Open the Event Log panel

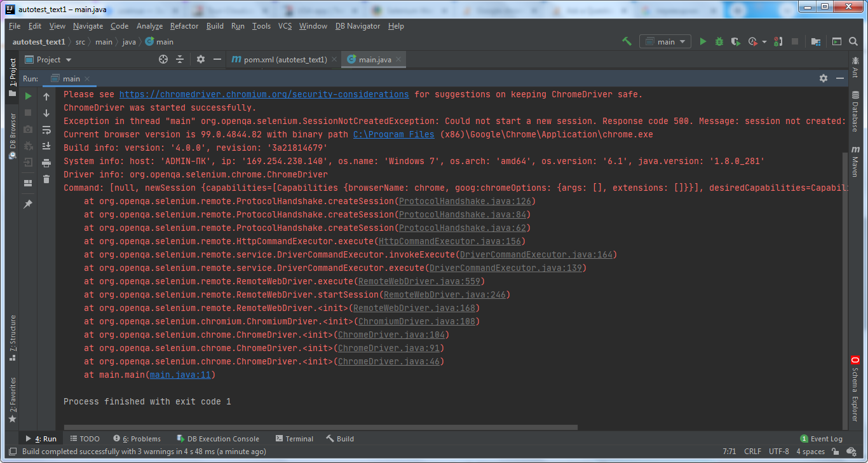tap(822, 439)
